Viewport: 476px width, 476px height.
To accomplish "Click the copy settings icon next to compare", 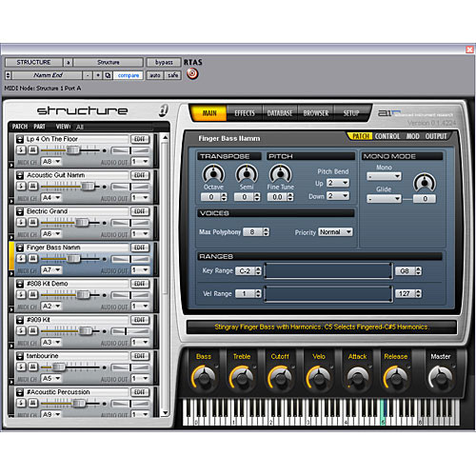I will point(108,75).
